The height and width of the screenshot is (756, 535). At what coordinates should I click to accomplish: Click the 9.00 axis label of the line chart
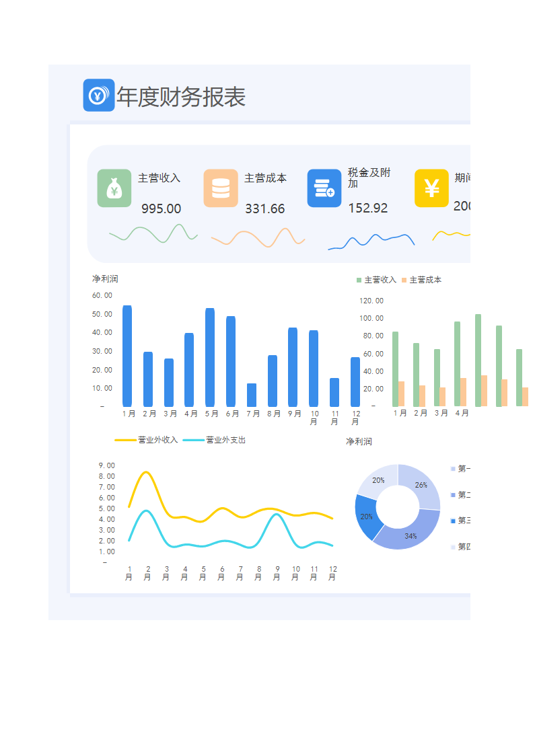point(106,465)
